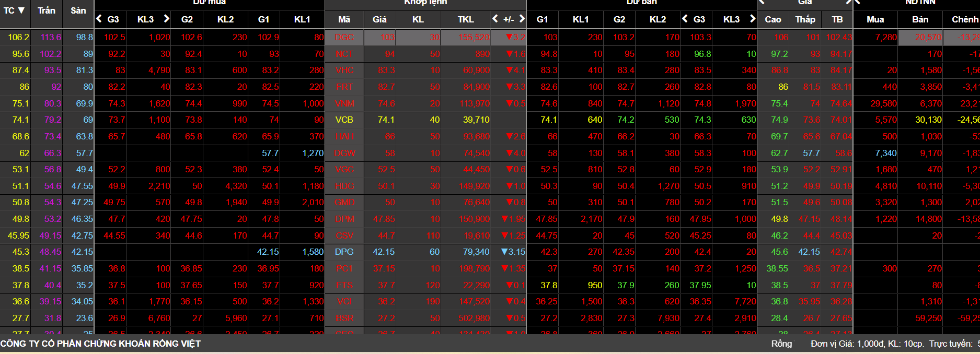The height and width of the screenshot is (354, 980).
Task: Open the VCI stock ticker
Action: coord(344,301)
